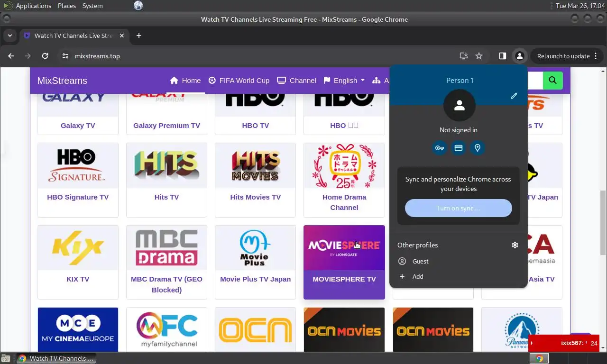Open passwords key icon in profile menu
The height and width of the screenshot is (364, 607).
click(440, 148)
